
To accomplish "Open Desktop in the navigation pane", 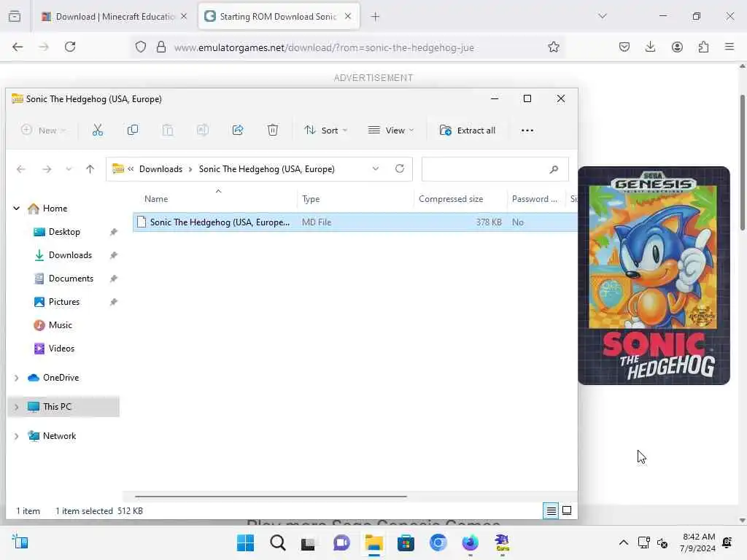I will pos(64,232).
